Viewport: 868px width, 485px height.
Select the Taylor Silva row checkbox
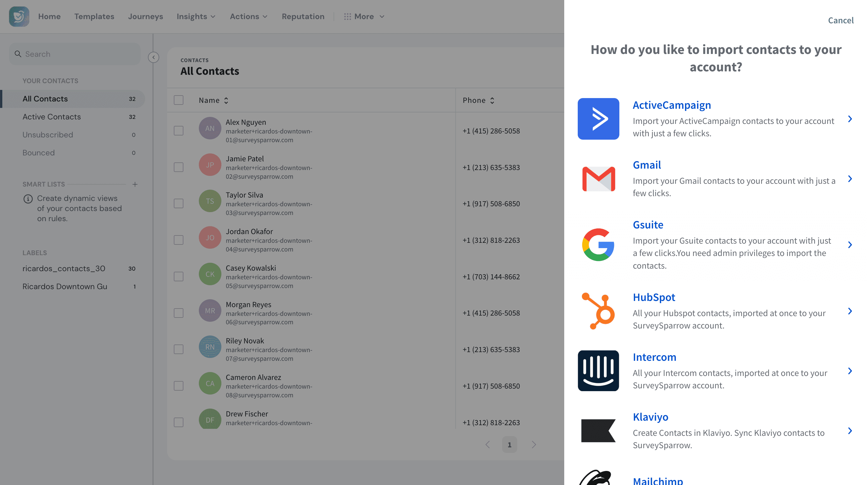[x=178, y=203]
